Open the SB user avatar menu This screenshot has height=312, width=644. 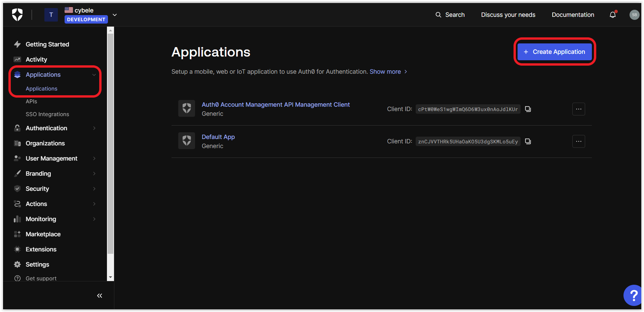634,15
